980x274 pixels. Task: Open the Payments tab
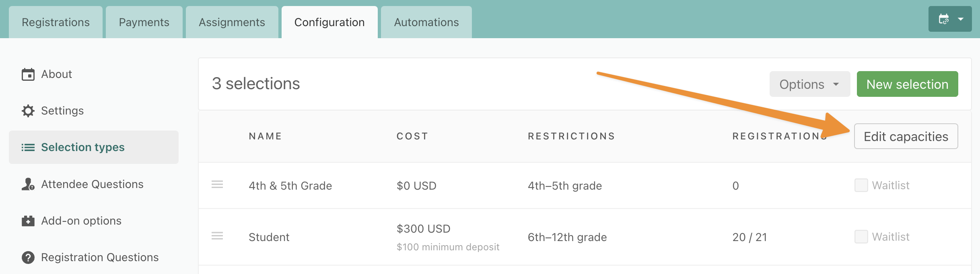[144, 22]
